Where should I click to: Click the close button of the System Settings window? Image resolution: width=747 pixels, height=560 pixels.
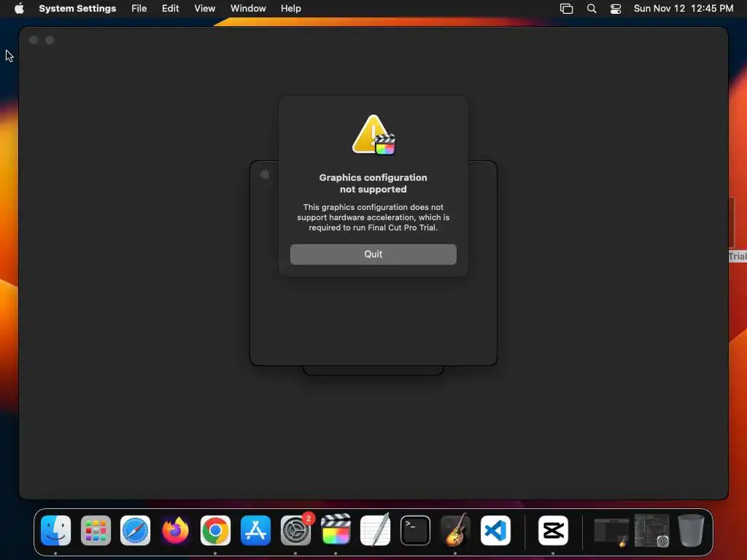(34, 41)
